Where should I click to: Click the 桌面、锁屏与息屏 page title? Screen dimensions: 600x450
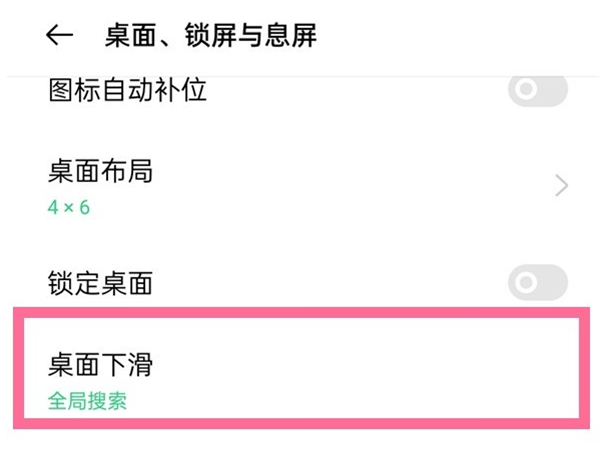(x=210, y=36)
